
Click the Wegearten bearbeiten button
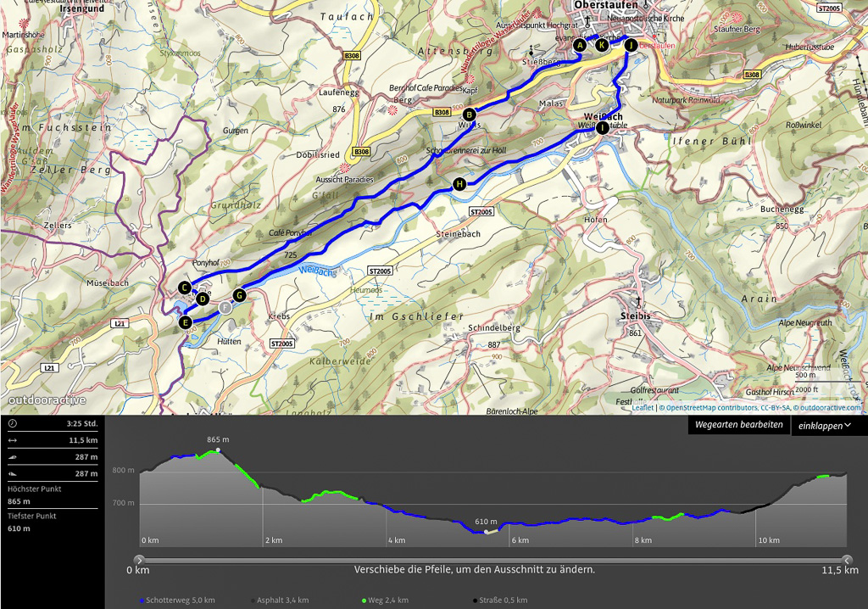pos(738,425)
